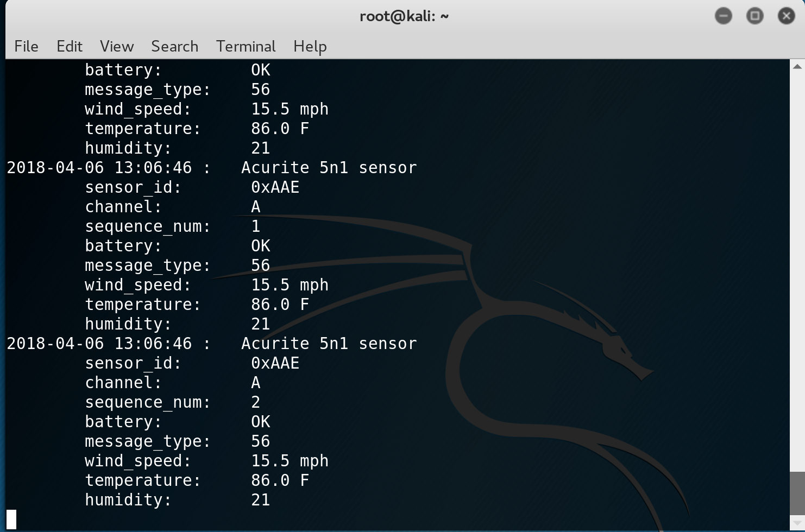Click the topmost 15.5 mph wind_speed value
Screen dimensions: 805x532
coord(290,109)
